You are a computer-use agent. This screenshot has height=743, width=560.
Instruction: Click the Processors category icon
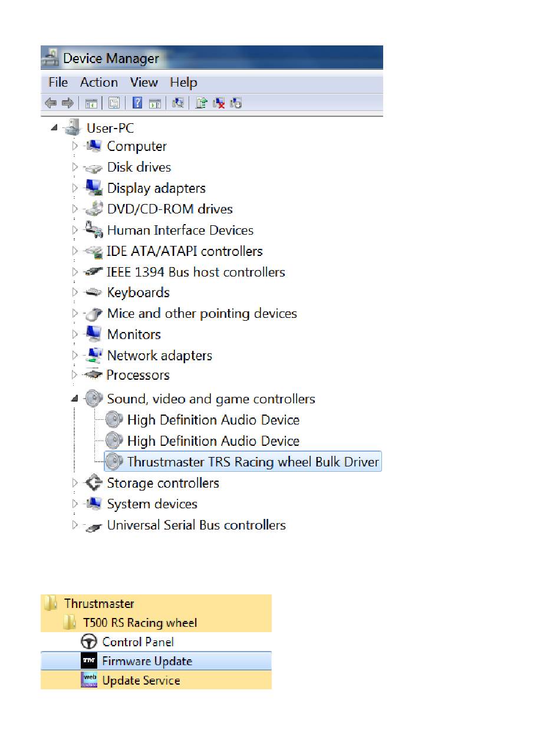click(93, 375)
